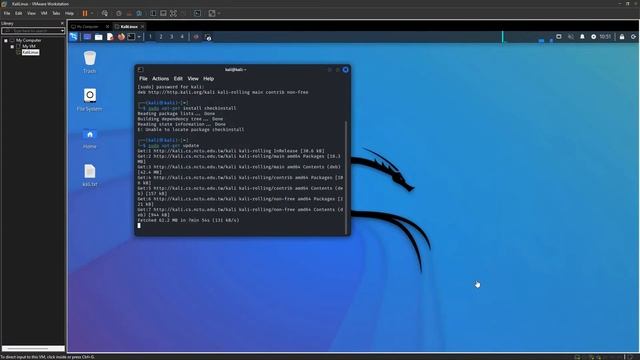The image size is (640, 360).
Task: Open VMware VM menu
Action: [44, 13]
